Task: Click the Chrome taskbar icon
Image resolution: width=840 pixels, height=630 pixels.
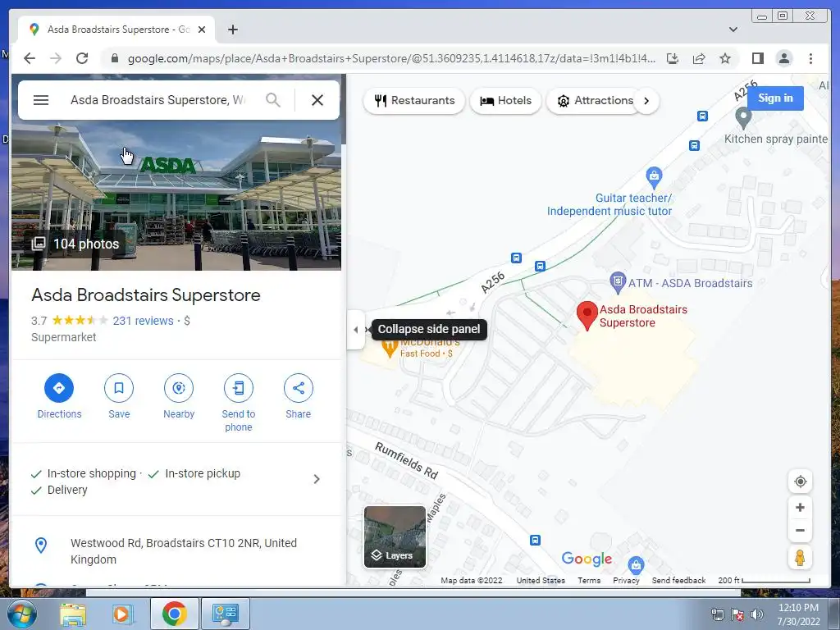Action: pos(175,614)
